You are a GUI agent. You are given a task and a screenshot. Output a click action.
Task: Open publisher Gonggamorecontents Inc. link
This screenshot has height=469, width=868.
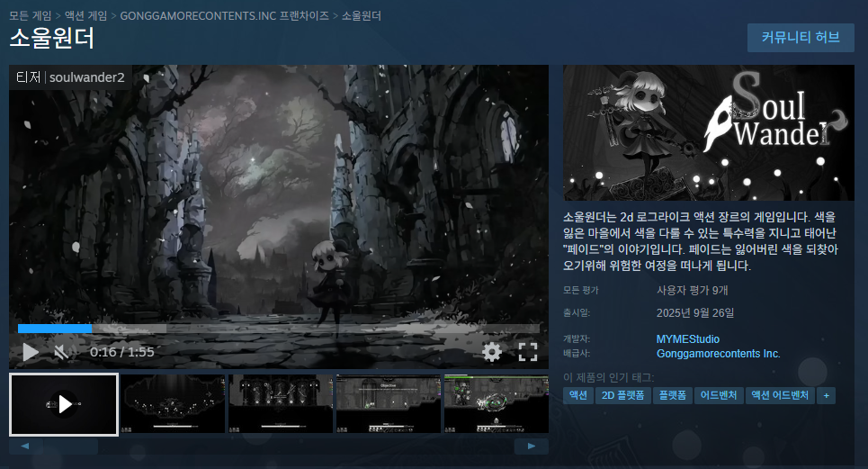point(719,354)
